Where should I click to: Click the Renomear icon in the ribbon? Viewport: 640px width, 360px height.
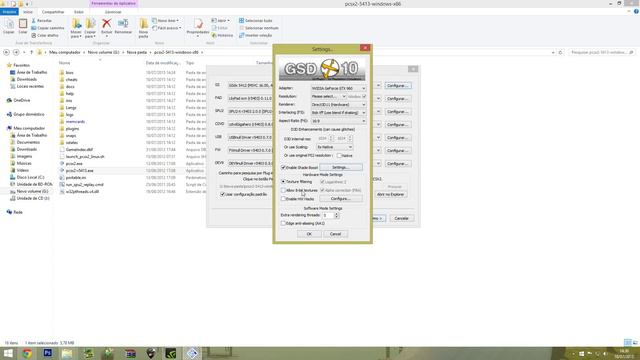(123, 24)
